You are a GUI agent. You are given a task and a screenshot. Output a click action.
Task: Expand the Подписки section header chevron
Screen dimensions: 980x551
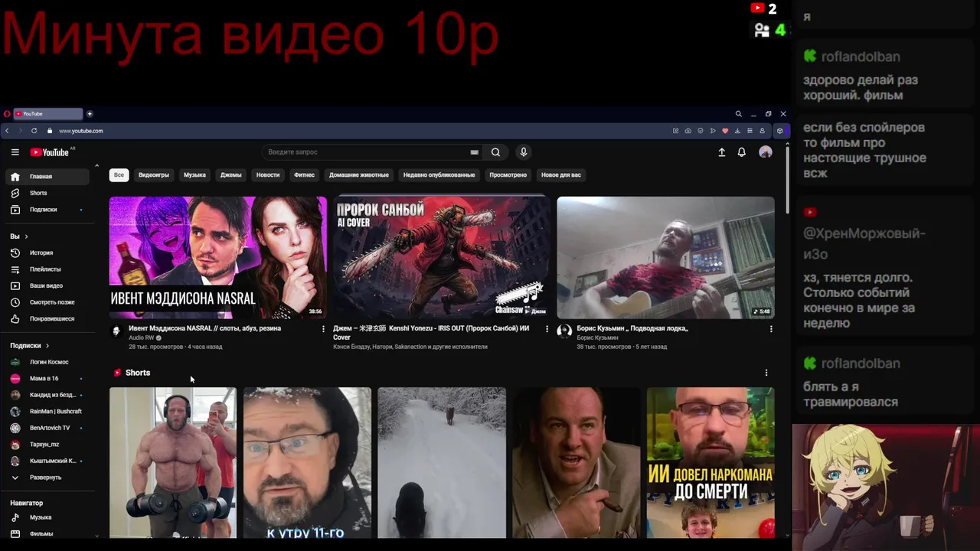coord(47,346)
